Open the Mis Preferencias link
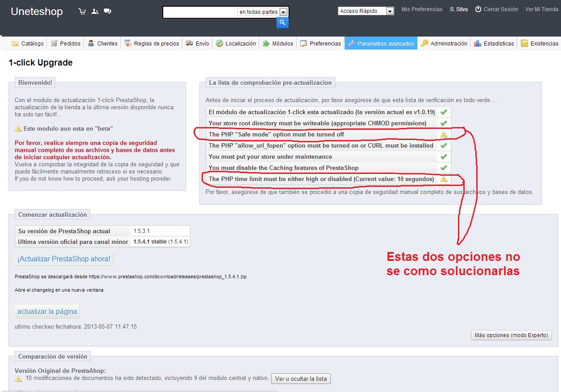Image resolution: width=561 pixels, height=392 pixels. pos(422,9)
